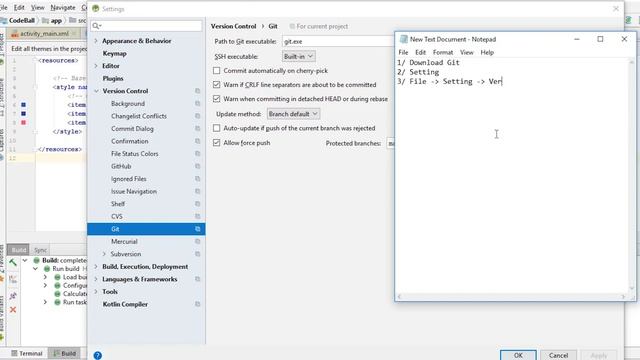The height and width of the screenshot is (360, 640).
Task: Click the Notepad application icon in title bar
Action: [404, 39]
